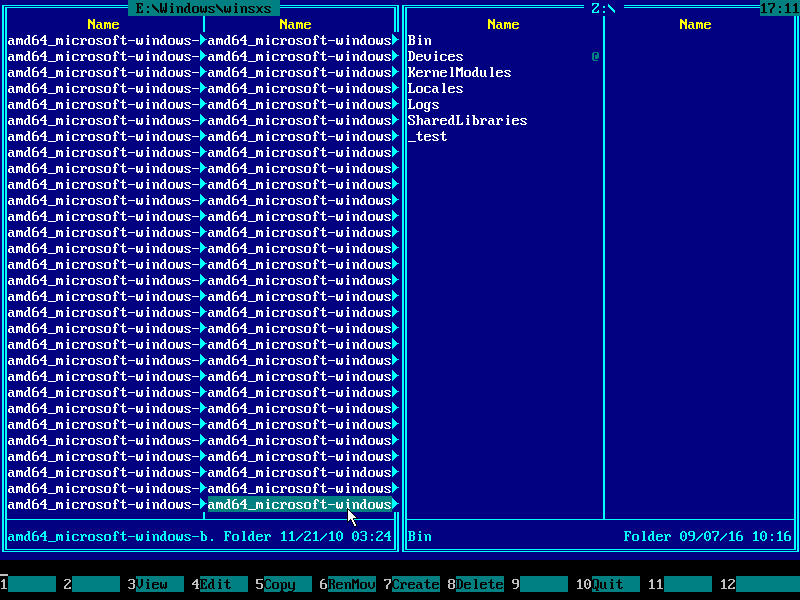
Task: Click the 6 RenMov function key
Action: [x=348, y=584]
